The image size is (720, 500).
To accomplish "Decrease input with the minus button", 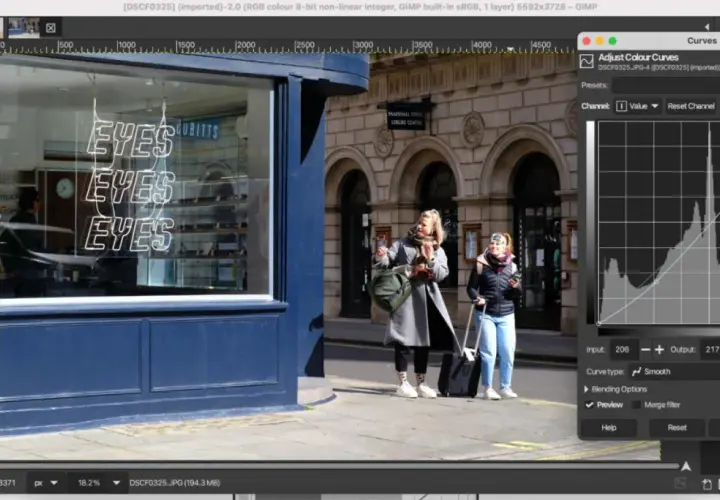I will pyautogui.click(x=645, y=350).
